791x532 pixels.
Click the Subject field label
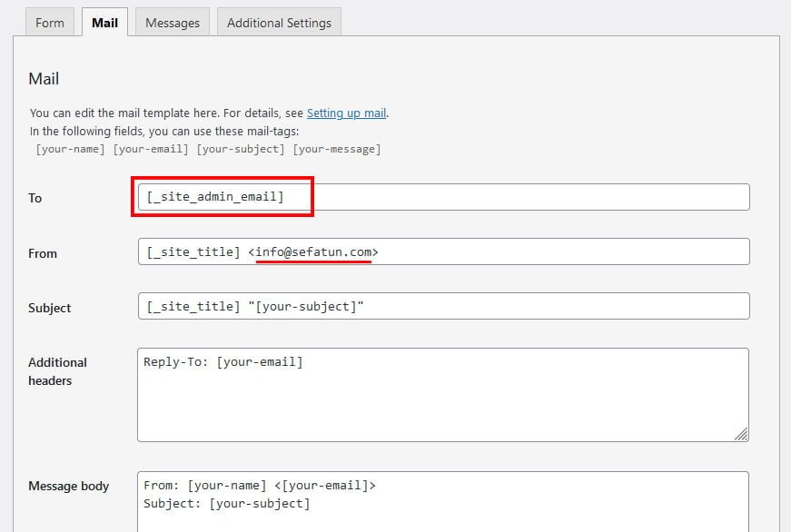(49, 308)
